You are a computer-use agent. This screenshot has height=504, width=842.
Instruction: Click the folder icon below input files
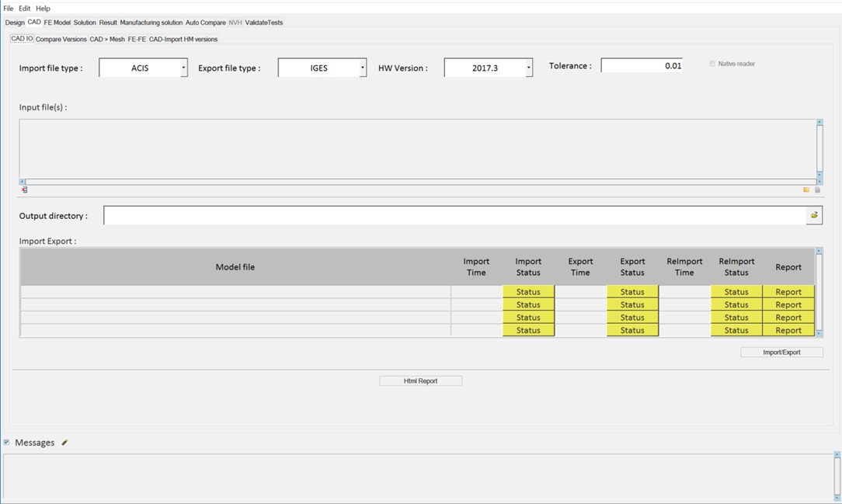[x=806, y=189]
